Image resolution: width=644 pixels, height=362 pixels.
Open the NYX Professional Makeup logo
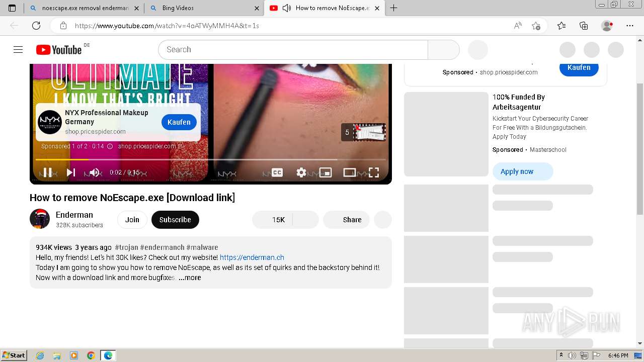(x=50, y=122)
